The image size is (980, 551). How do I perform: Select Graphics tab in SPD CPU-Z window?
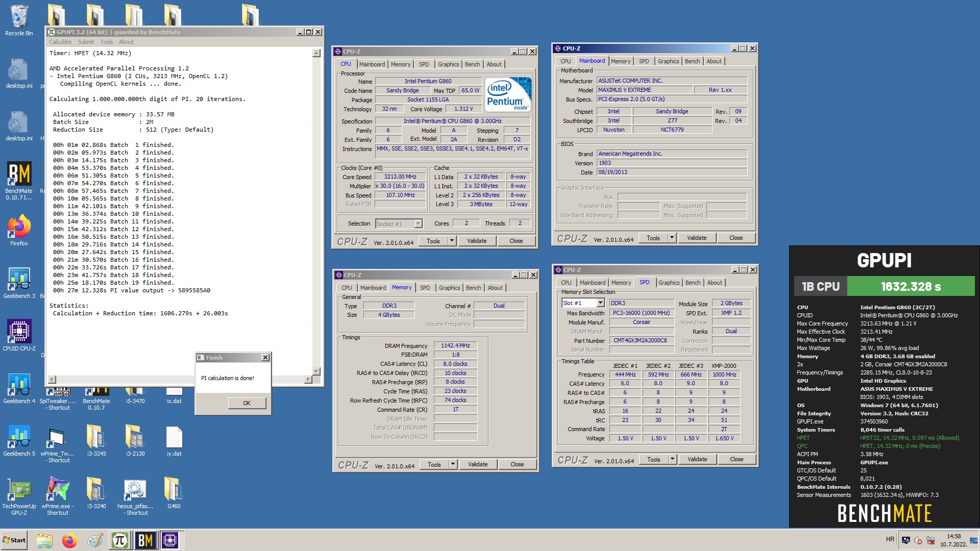[669, 283]
